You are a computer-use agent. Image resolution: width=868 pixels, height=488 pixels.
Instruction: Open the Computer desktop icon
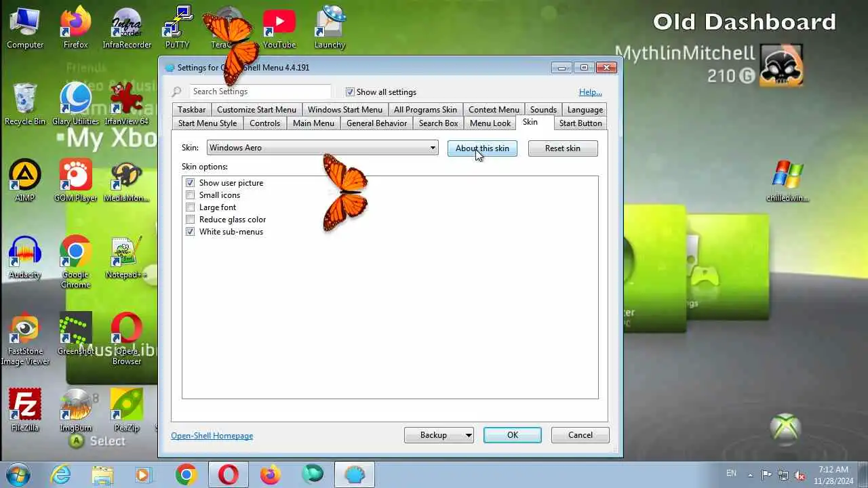pyautogui.click(x=25, y=28)
